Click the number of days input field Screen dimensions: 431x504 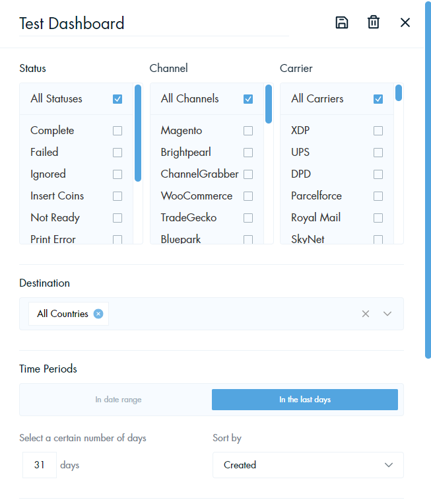click(x=40, y=465)
